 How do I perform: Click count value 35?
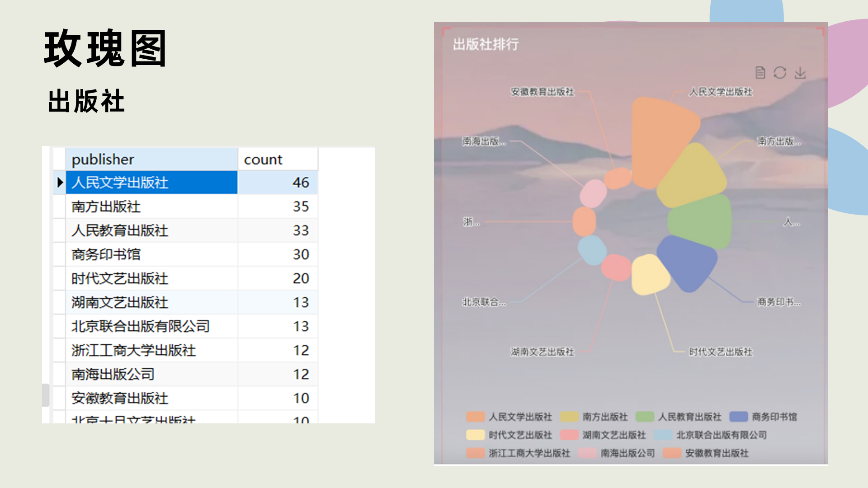301,206
